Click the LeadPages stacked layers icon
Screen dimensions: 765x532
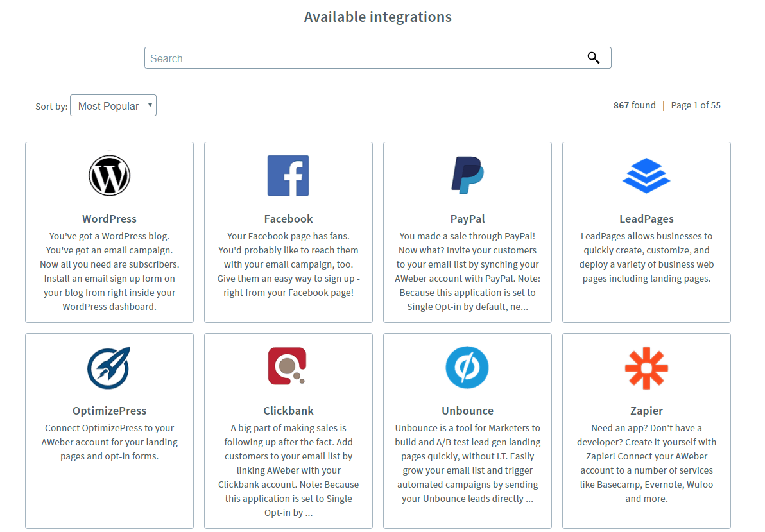tap(646, 176)
